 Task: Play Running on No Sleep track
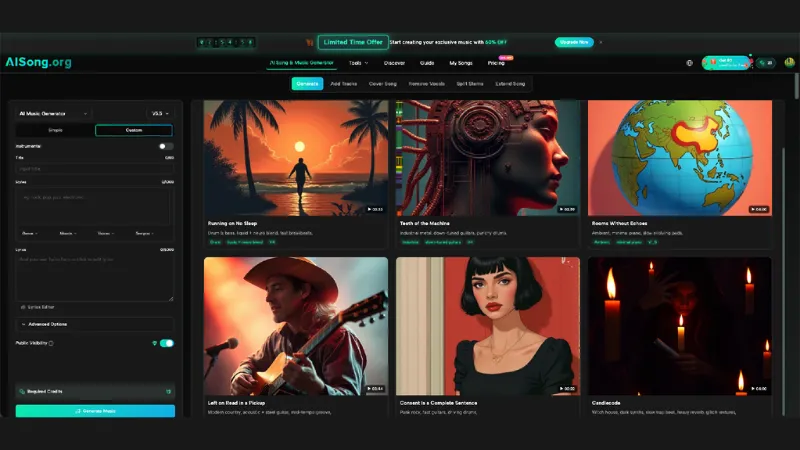[375, 209]
